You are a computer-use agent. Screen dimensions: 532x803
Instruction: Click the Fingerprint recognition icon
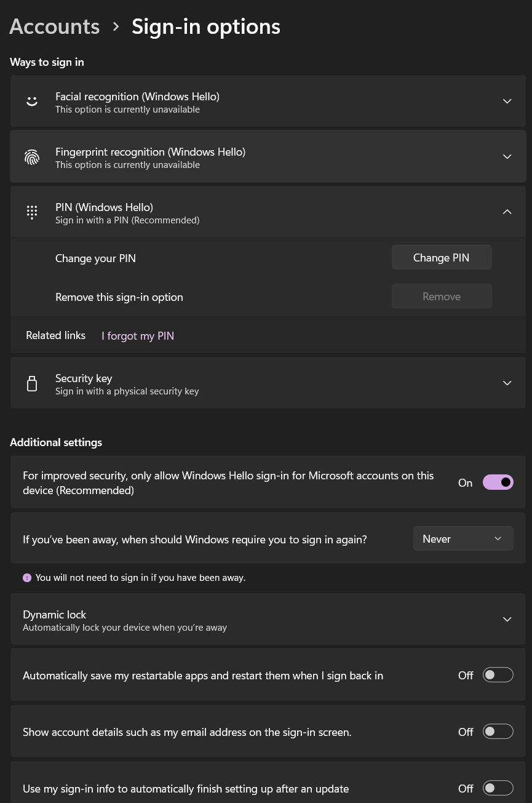32,156
